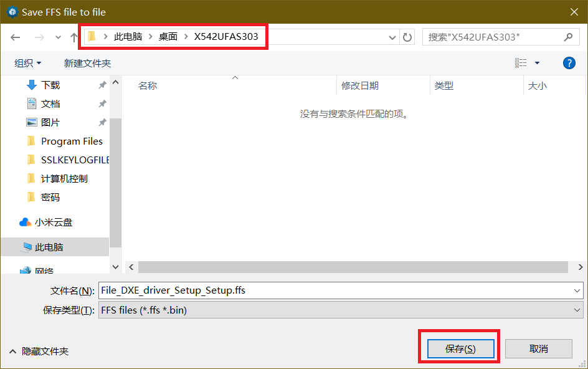Open the help question mark icon
Viewport: 588px width, 369px height.
pos(568,63)
